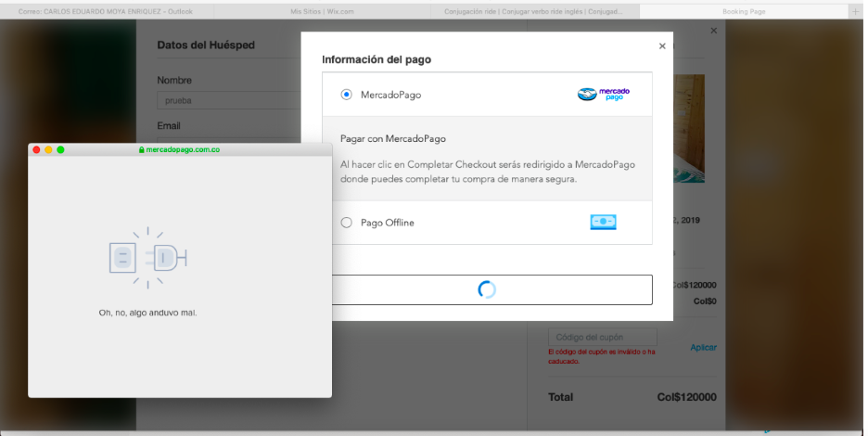Click the invalid coupon error message

pyautogui.click(x=602, y=356)
